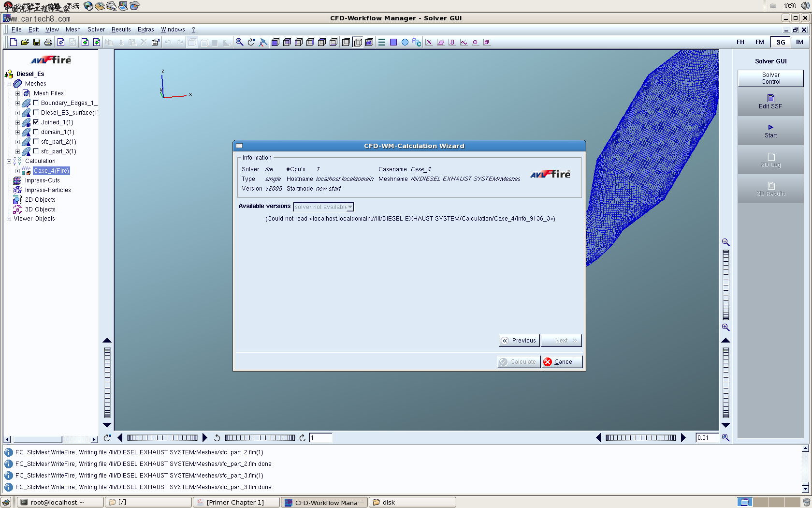Expand the Viewer Objects node

9,219
